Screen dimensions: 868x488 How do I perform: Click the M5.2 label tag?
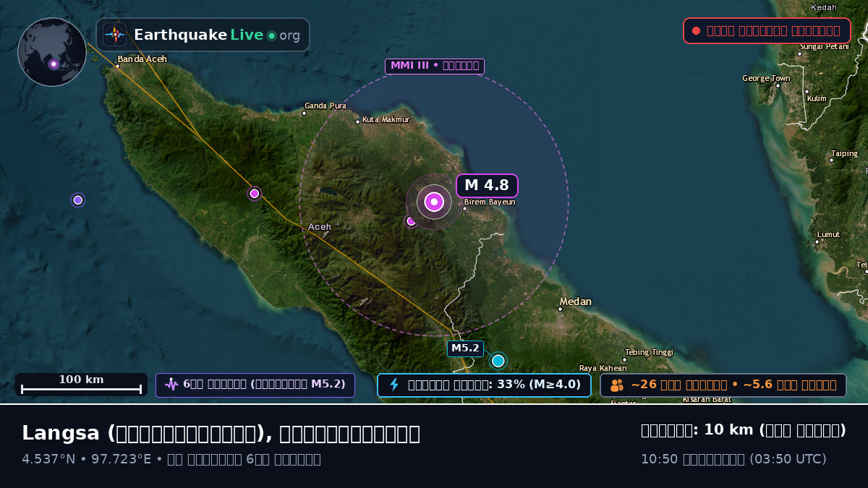point(465,348)
